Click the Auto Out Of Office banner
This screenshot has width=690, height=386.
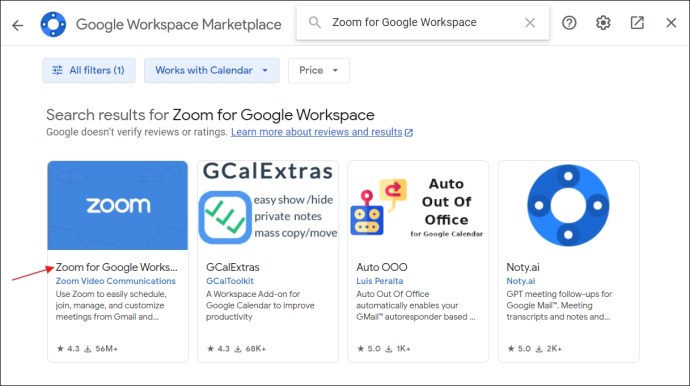tap(418, 205)
